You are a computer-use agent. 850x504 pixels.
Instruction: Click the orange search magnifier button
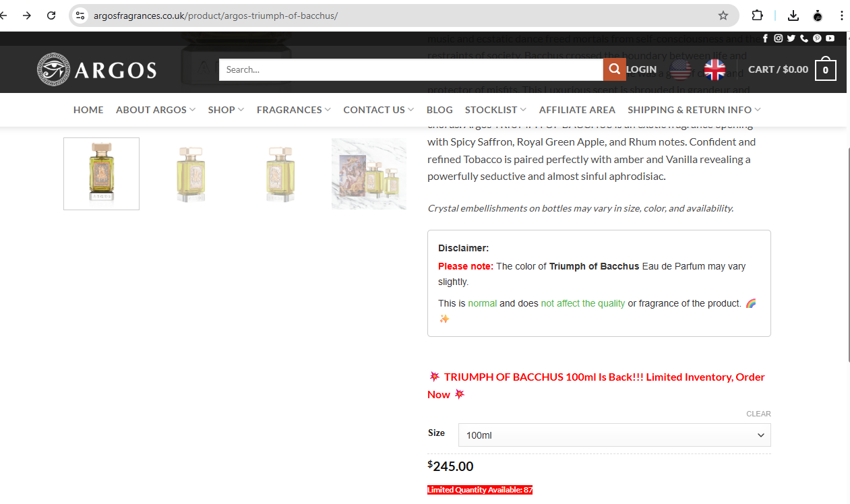pos(614,69)
